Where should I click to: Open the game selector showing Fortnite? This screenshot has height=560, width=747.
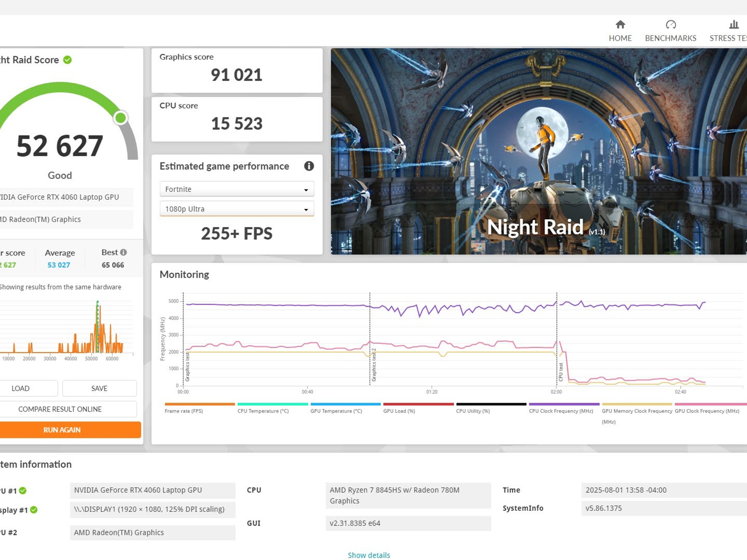click(x=236, y=189)
